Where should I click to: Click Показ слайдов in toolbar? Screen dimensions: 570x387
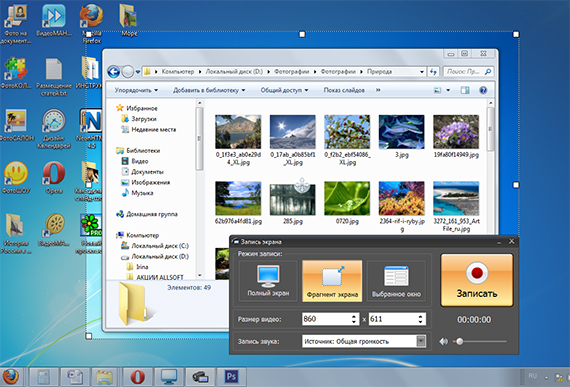[344, 90]
